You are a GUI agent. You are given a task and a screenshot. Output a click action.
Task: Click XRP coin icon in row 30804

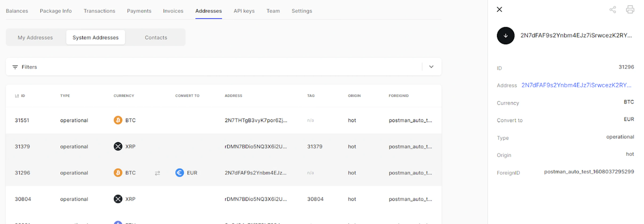point(118,199)
